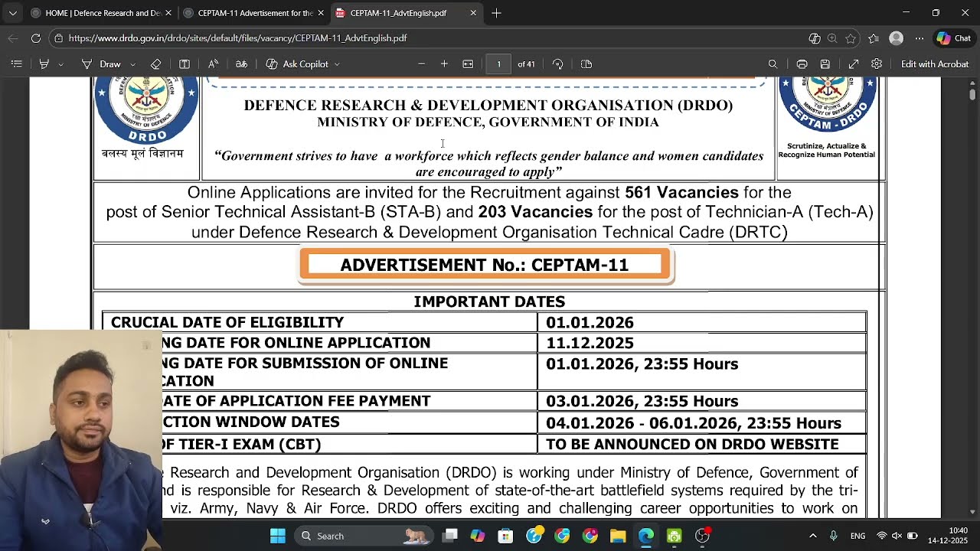Open the Copilot rewards icon in address bar
980x551 pixels.
point(815,38)
